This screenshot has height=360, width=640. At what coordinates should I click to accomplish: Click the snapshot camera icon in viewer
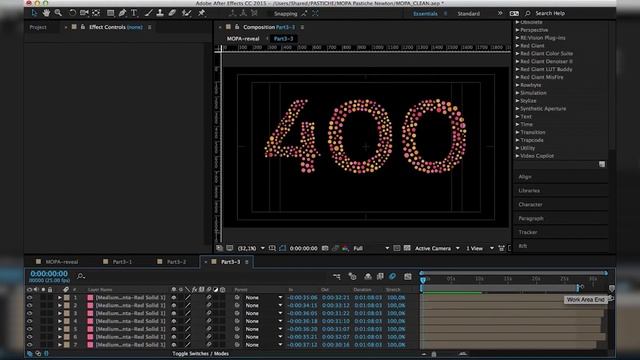click(325, 248)
